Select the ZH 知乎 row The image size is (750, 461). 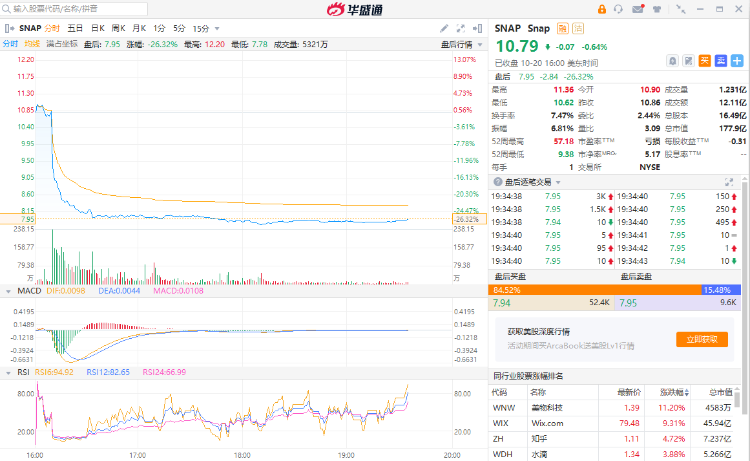(611, 439)
